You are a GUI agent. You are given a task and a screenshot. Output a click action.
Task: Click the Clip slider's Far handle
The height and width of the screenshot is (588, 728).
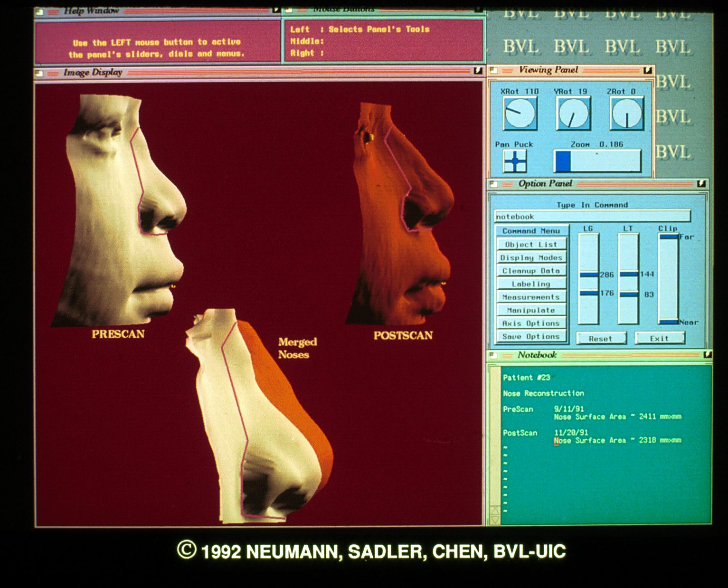pyautogui.click(x=668, y=237)
